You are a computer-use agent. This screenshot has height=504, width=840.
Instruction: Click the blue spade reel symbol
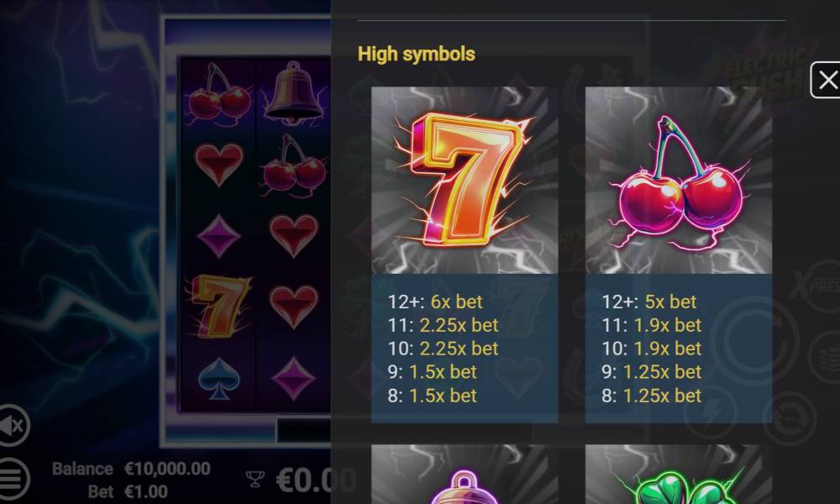point(218,378)
